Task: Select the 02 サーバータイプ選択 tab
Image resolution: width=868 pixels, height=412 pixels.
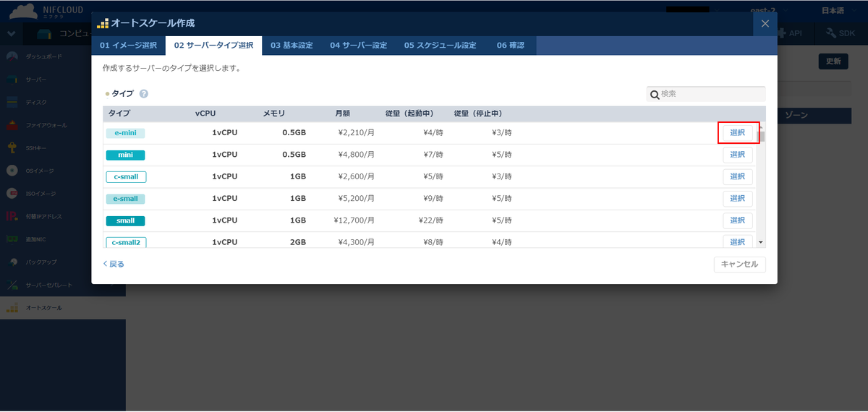Action: (x=213, y=46)
